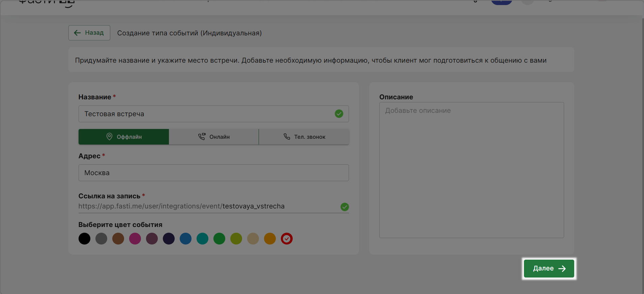Click the Адрес field containing Москва

(213, 173)
